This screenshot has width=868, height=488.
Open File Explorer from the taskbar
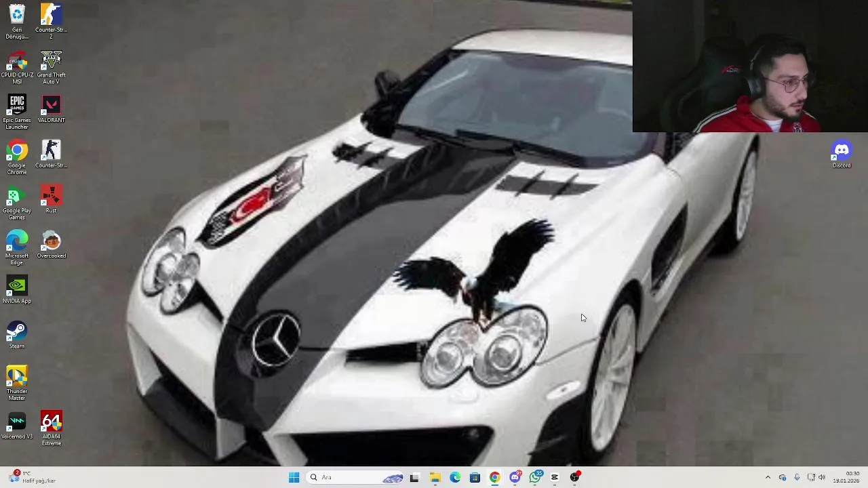click(x=435, y=477)
